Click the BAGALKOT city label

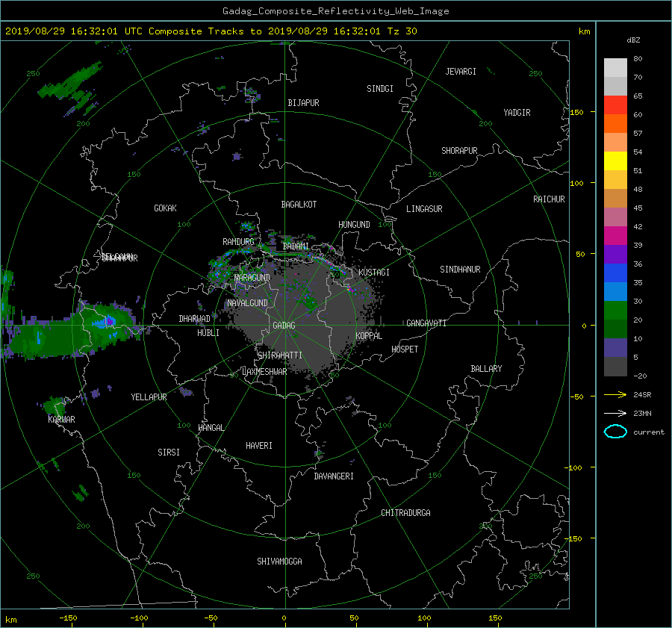coord(299,205)
